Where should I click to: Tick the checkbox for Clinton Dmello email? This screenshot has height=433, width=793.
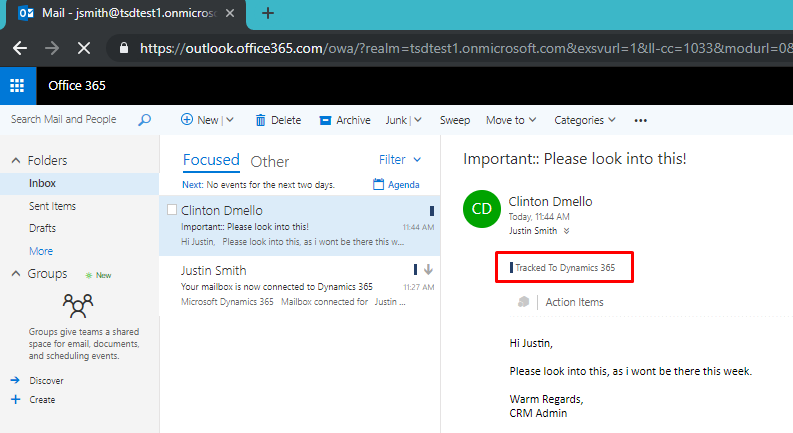coord(172,209)
